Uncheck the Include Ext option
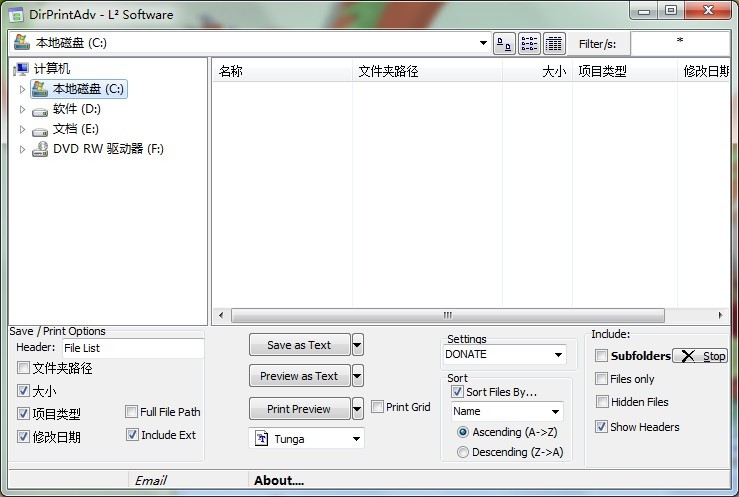Viewport: 739px width, 497px height. pyautogui.click(x=132, y=435)
